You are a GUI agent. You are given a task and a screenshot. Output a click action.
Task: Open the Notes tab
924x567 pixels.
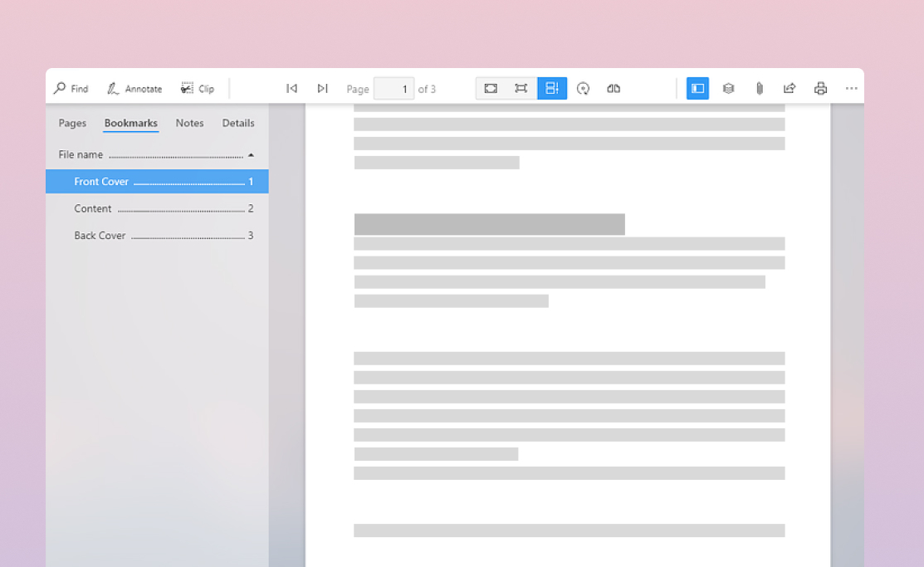tap(190, 123)
